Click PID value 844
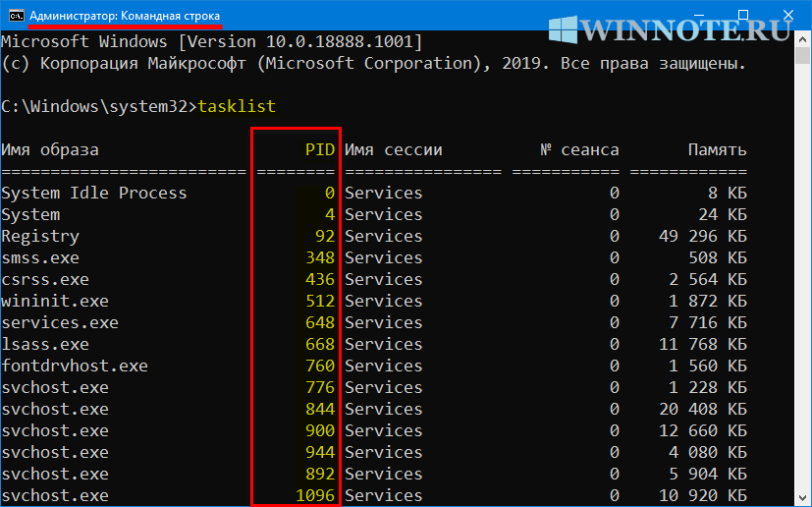812x507 pixels. point(320,409)
